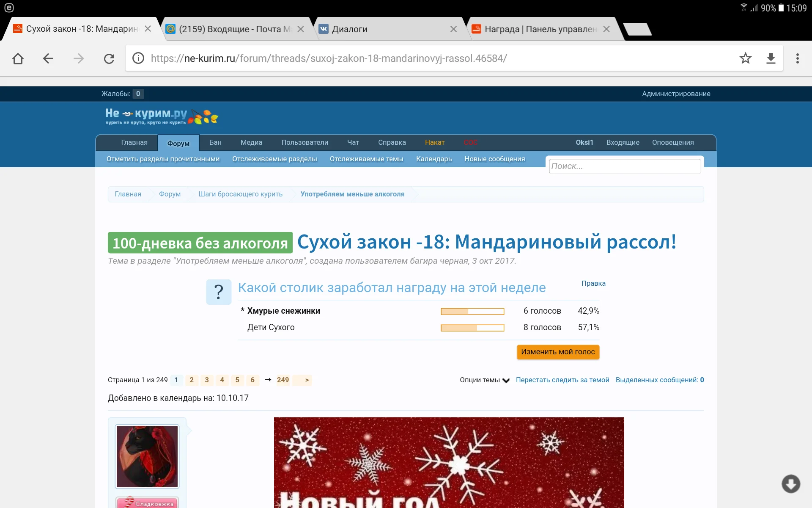Screen dimensions: 812x508
Task: Select the 'Дети Сухого' poll option
Action: point(271,327)
